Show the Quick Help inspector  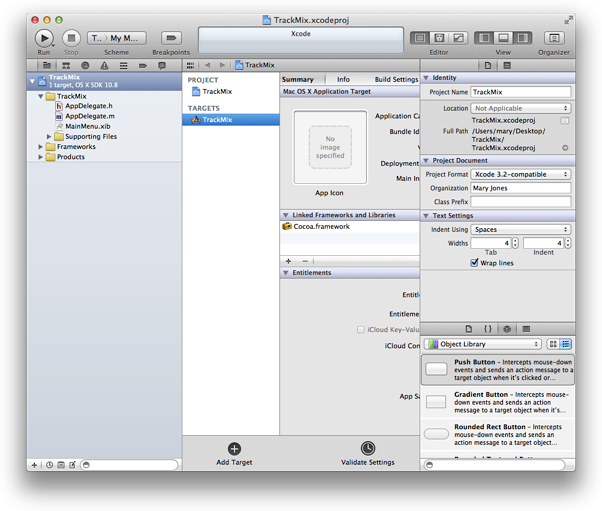click(507, 66)
